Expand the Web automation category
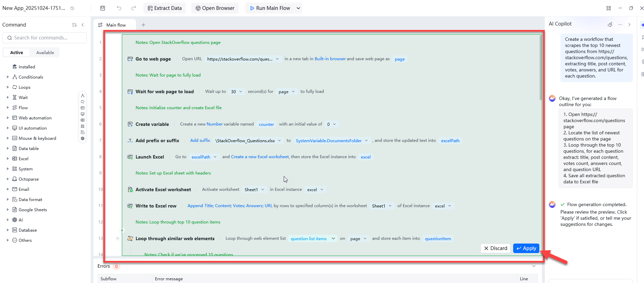This screenshot has height=283, width=644. [8, 118]
